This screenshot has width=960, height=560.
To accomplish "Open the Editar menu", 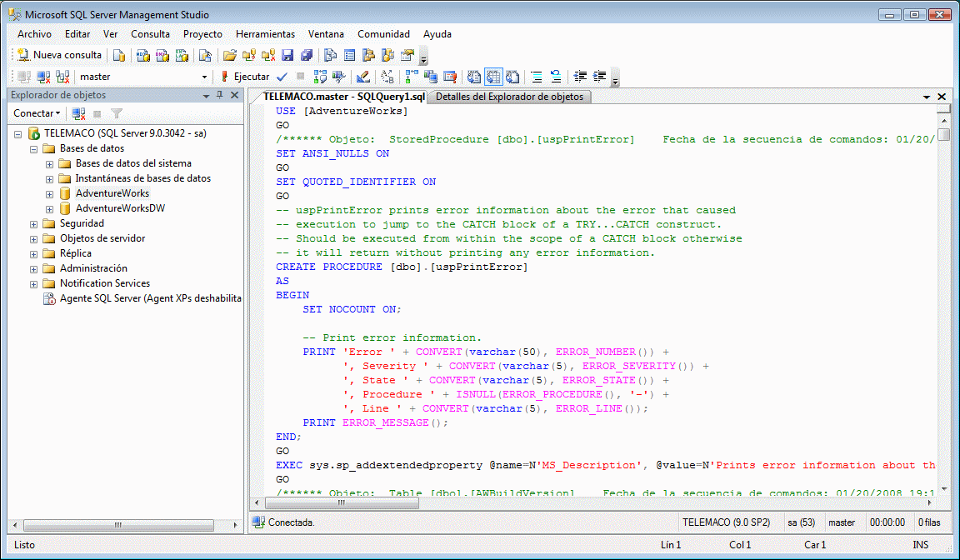I will click(77, 34).
